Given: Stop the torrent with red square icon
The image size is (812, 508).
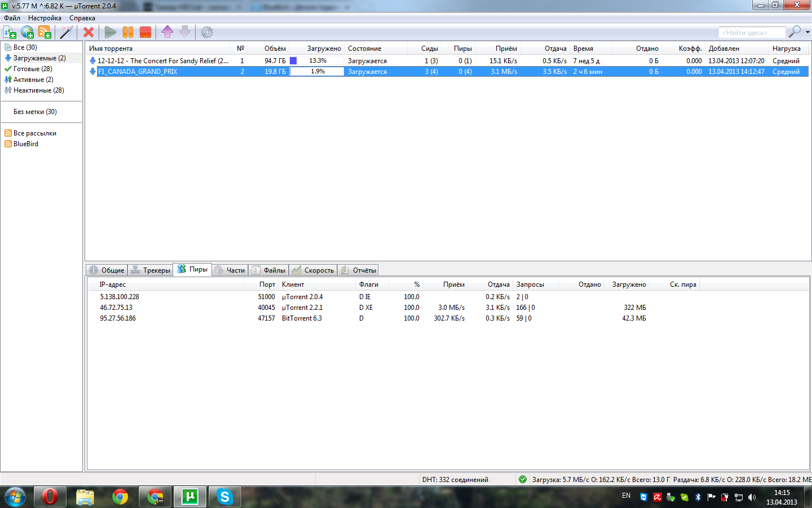Looking at the screenshot, I should (145, 32).
